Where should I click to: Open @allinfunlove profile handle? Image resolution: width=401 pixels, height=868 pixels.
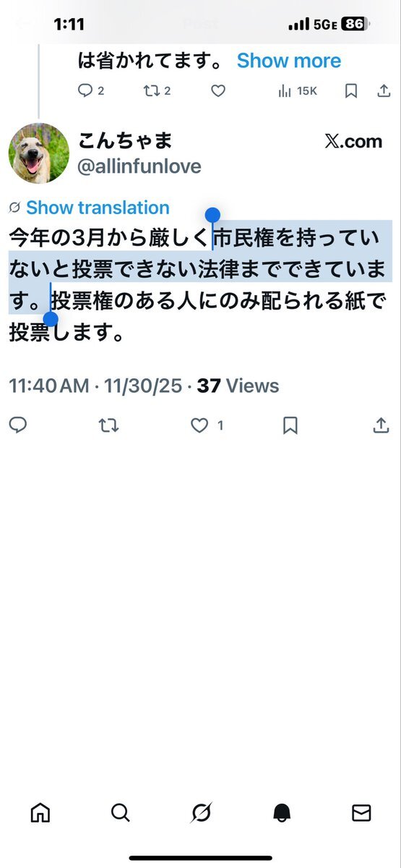[139, 167]
